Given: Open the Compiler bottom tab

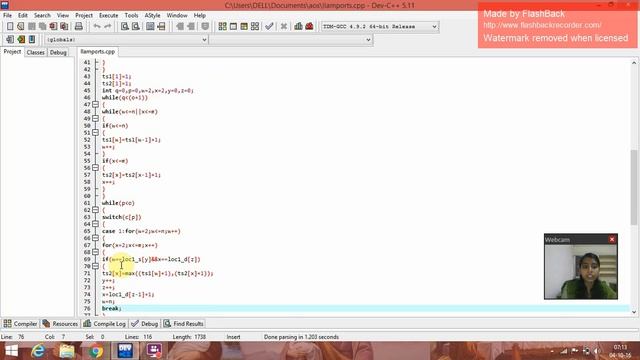Looking at the screenshot, I should [20, 324].
